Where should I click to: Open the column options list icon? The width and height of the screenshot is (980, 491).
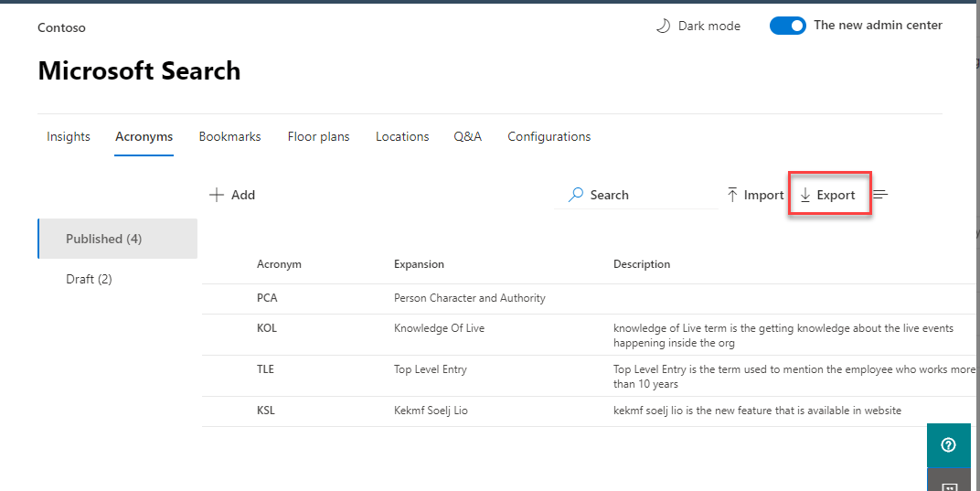click(880, 195)
